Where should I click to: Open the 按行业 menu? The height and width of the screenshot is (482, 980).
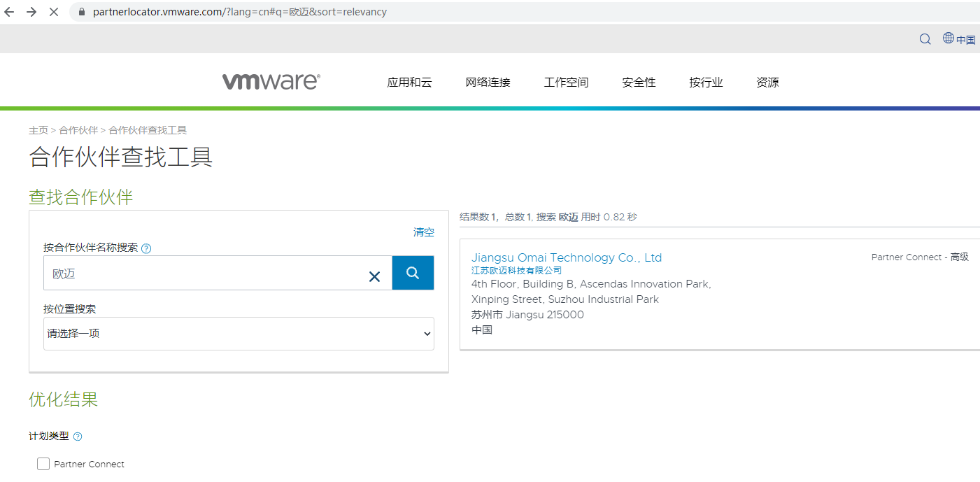pos(706,83)
